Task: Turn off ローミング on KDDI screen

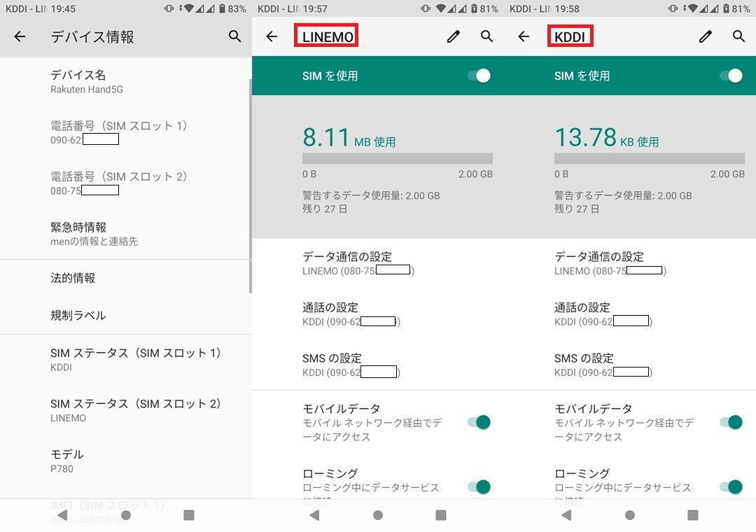Action: click(x=731, y=486)
